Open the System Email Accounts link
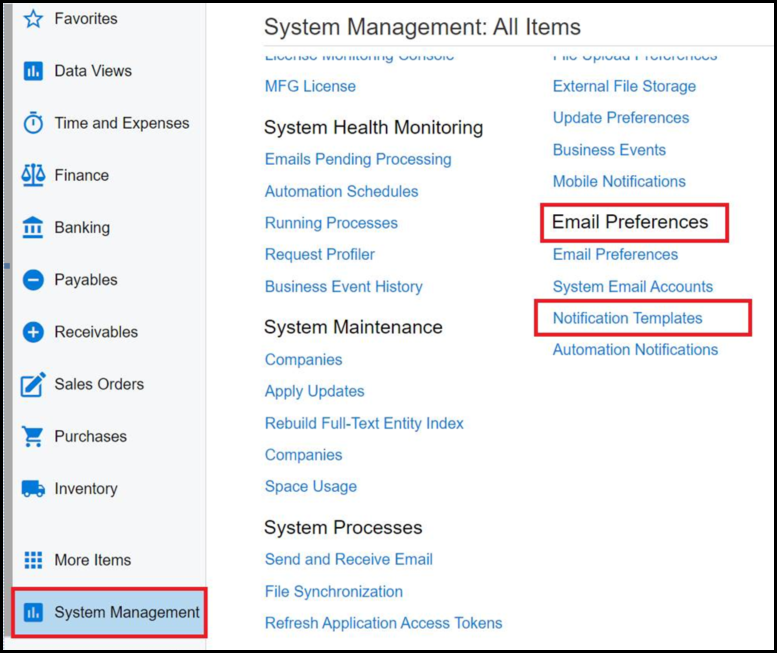The image size is (777, 653). [632, 286]
